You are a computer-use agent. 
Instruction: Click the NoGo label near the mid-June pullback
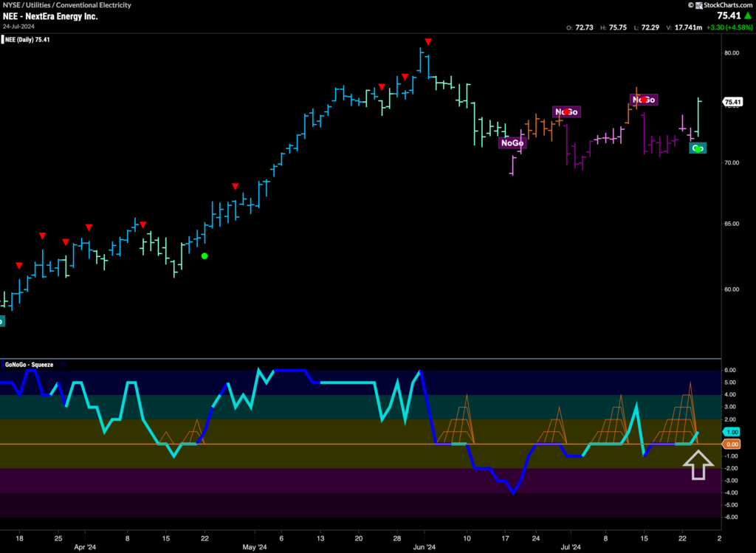point(512,143)
